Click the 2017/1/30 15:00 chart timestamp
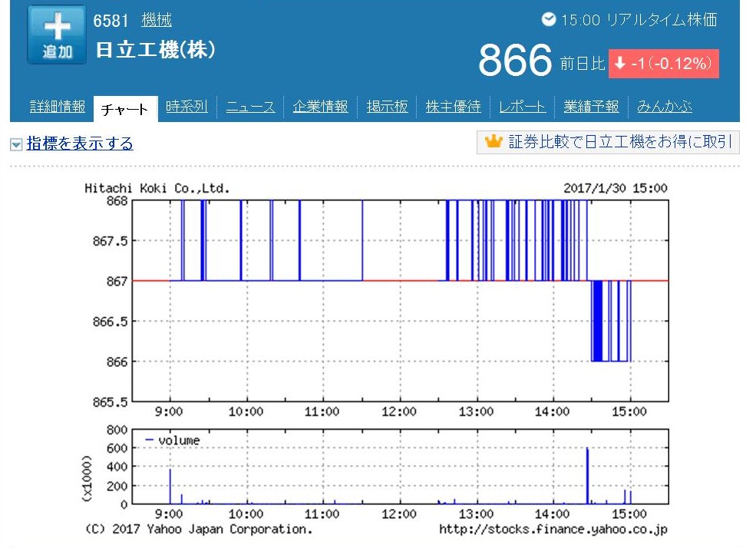The width and height of the screenshot is (756, 548). pyautogui.click(x=616, y=188)
